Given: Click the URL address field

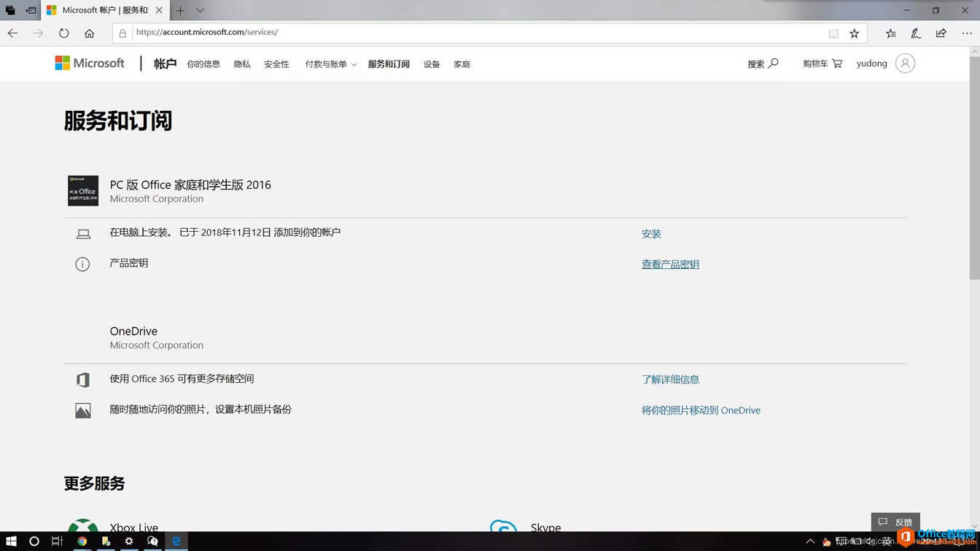Looking at the screenshot, I should pos(478,33).
